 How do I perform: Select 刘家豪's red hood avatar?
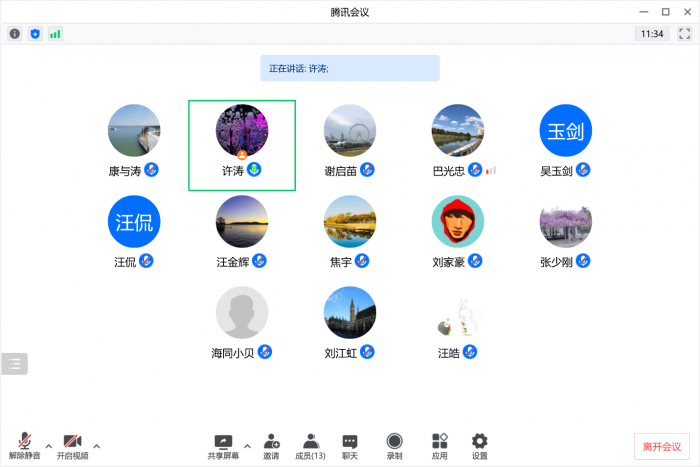click(458, 221)
